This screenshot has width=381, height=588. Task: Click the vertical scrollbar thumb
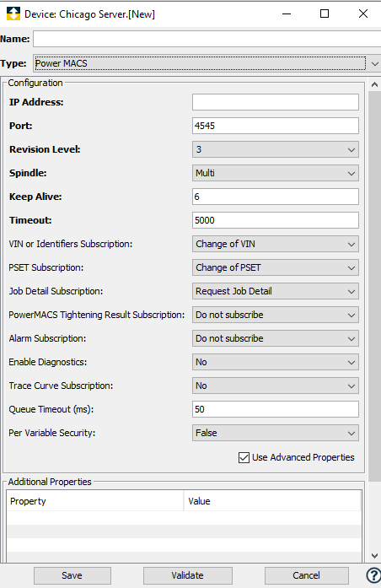pos(374,286)
